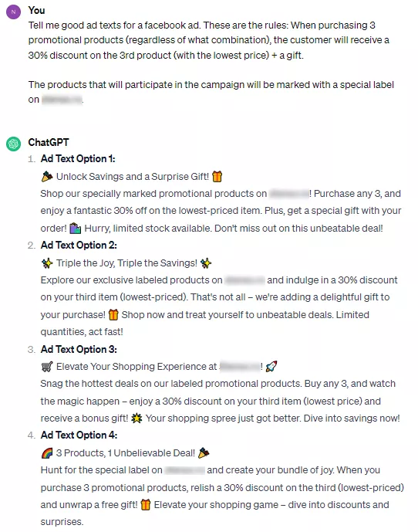Click the rocket emoji in Option 3 headline

pos(271,367)
